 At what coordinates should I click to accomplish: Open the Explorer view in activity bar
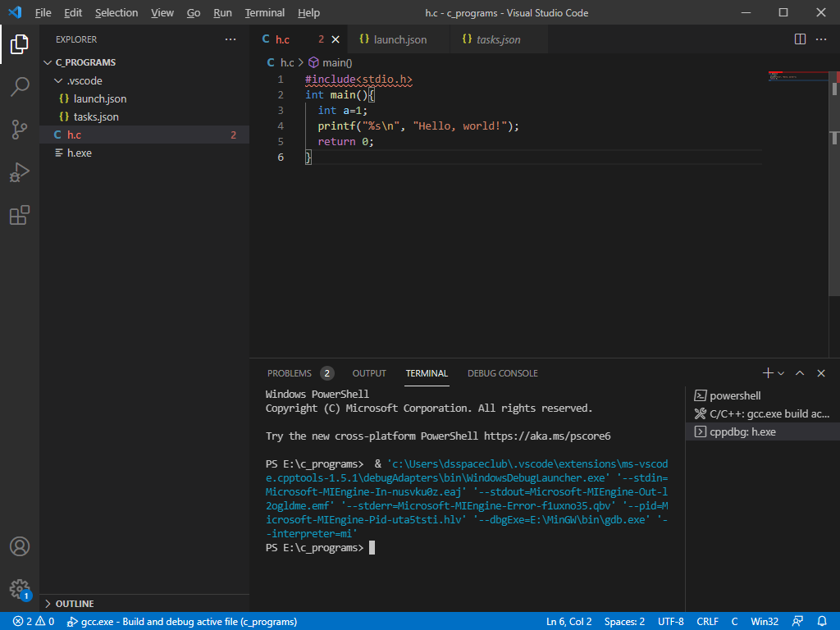[20, 44]
